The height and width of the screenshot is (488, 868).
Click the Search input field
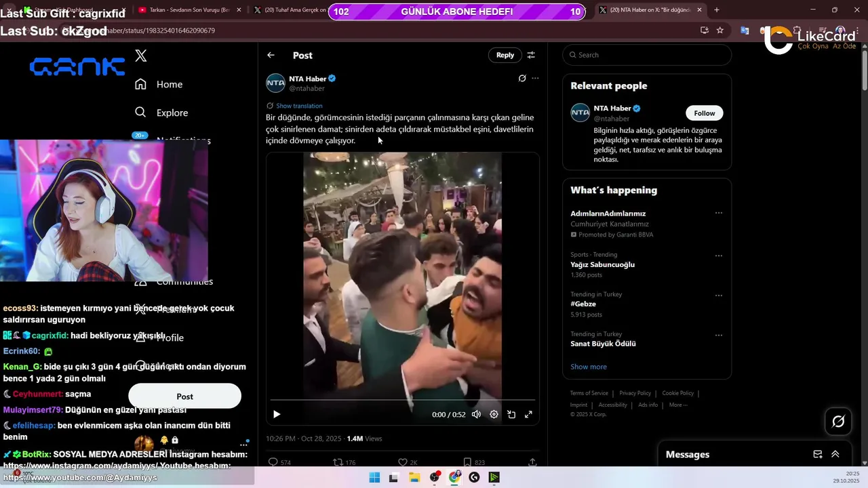click(647, 55)
